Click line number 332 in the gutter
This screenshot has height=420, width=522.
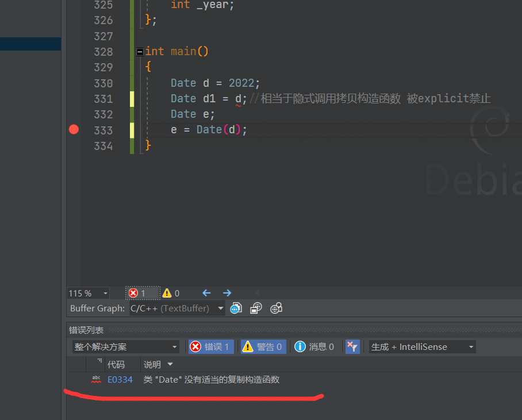103,114
